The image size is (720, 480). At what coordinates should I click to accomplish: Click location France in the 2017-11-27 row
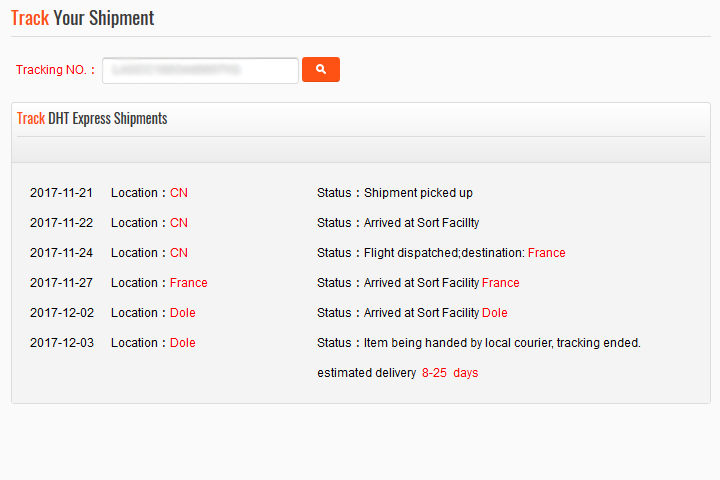pos(189,282)
